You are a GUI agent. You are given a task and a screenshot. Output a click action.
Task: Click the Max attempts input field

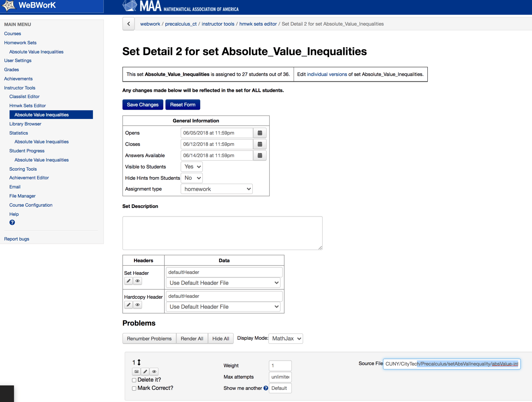pyautogui.click(x=280, y=377)
